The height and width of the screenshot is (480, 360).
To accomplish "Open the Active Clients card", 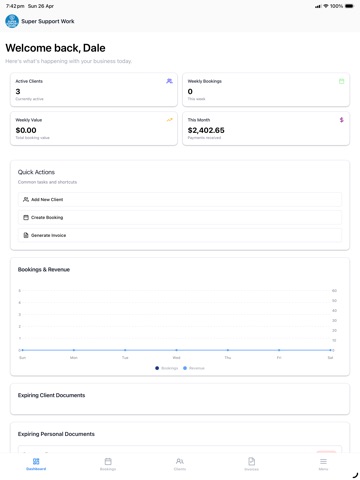I will [94, 90].
